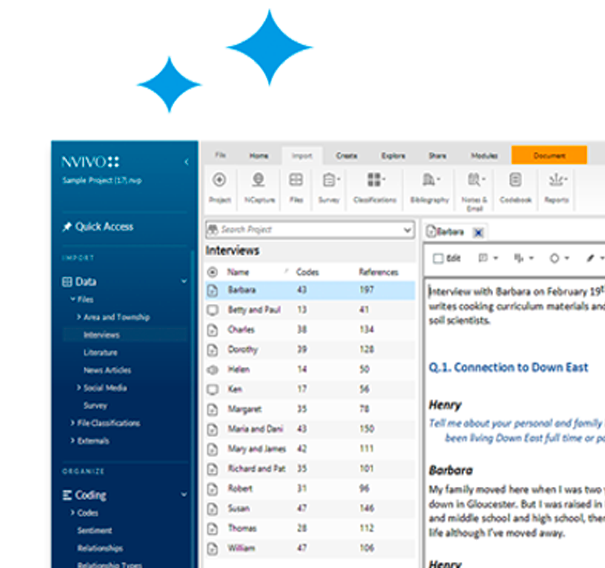
Task: Click the Project import icon
Action: pyautogui.click(x=219, y=180)
